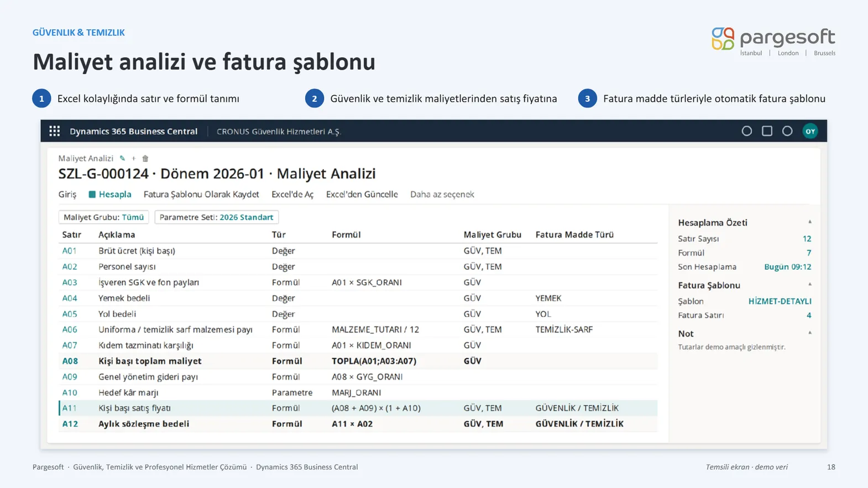Open the OY user avatar
This screenshot has width=868, height=488.
coord(810,131)
